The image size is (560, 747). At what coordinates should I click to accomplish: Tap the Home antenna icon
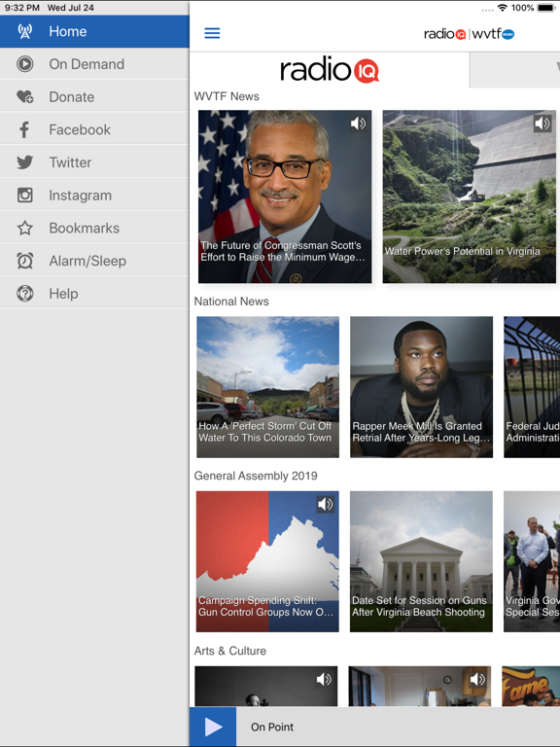(x=24, y=31)
